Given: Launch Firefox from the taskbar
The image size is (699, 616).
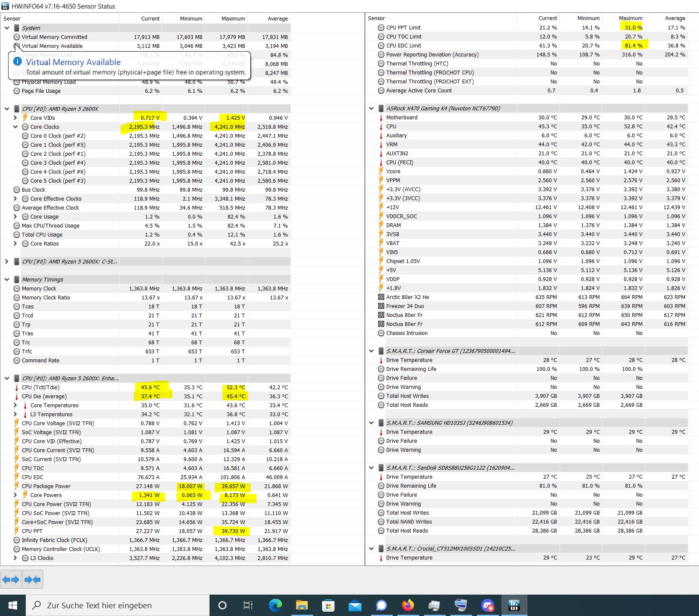Looking at the screenshot, I should click(x=408, y=605).
